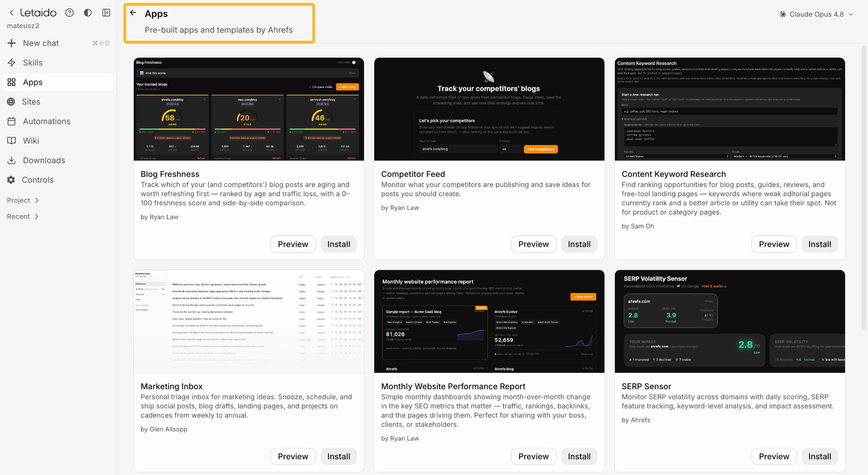Viewport: 868px width, 475px height.
Task: Toggle the dark/light theme icon
Action: pos(88,13)
